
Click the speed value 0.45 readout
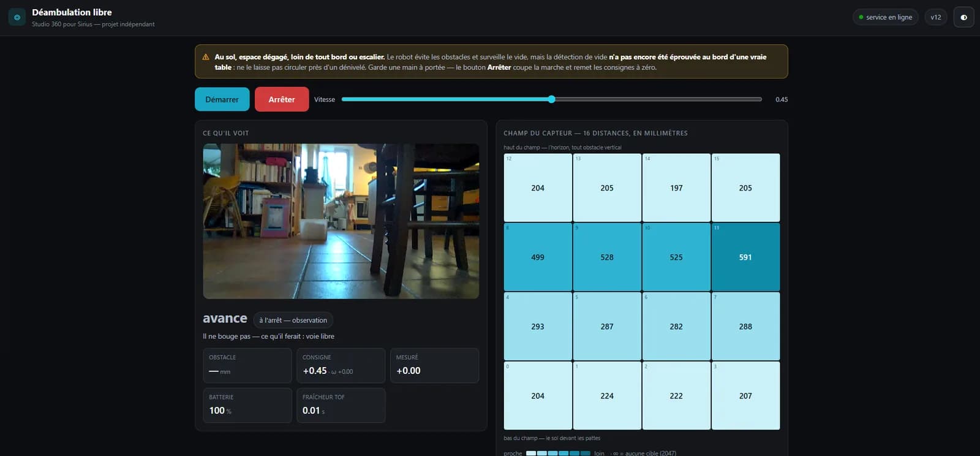point(782,99)
